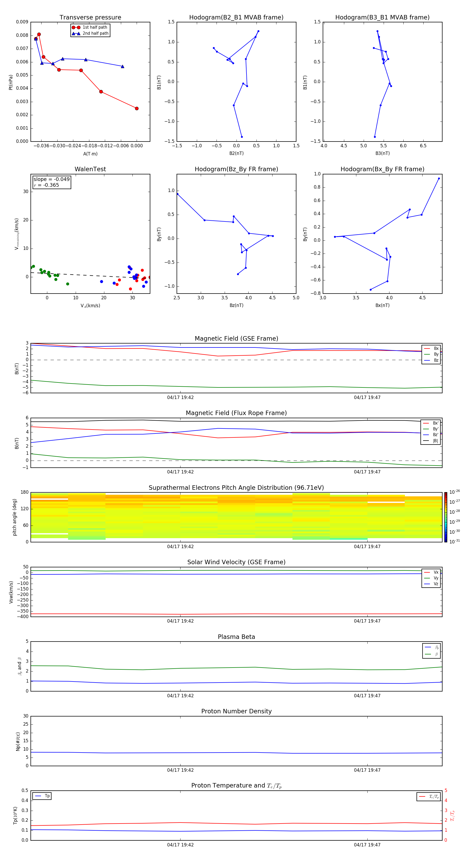
Task: Click the Tp legend box in Proton Temperature panel
Action: 42,796
